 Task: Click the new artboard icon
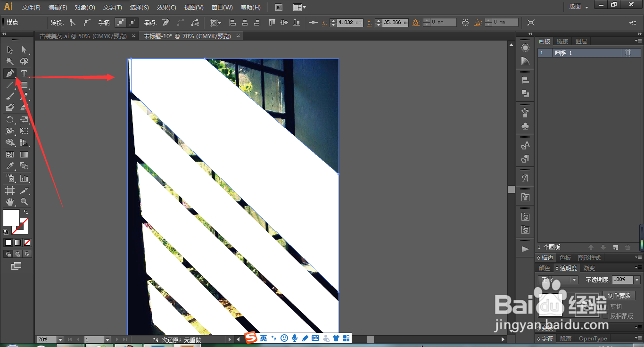click(x=615, y=247)
